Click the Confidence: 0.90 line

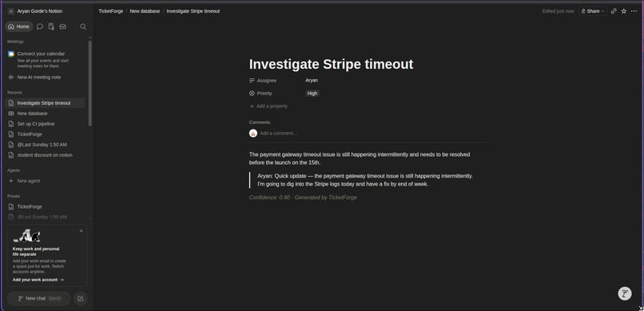click(x=303, y=197)
